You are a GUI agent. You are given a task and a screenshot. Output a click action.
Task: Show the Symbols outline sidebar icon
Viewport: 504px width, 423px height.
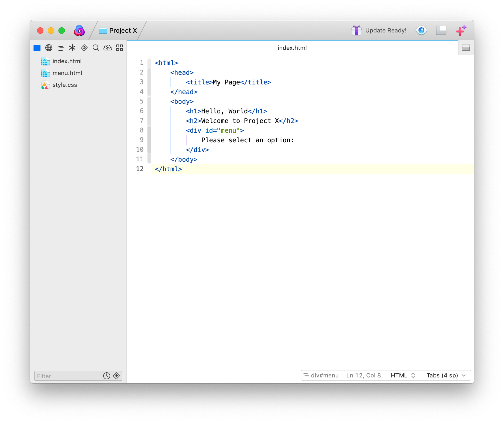click(61, 48)
